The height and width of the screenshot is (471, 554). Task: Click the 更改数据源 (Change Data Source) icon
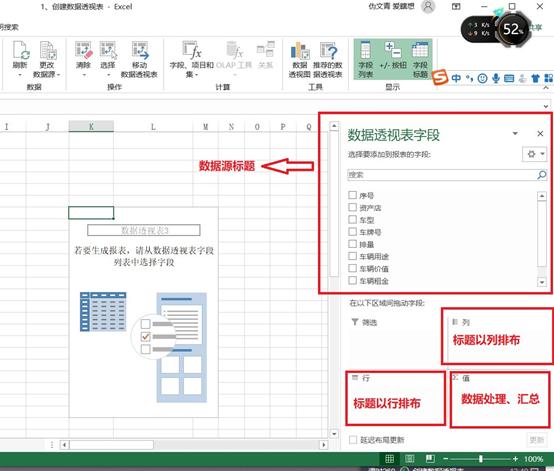click(x=48, y=50)
